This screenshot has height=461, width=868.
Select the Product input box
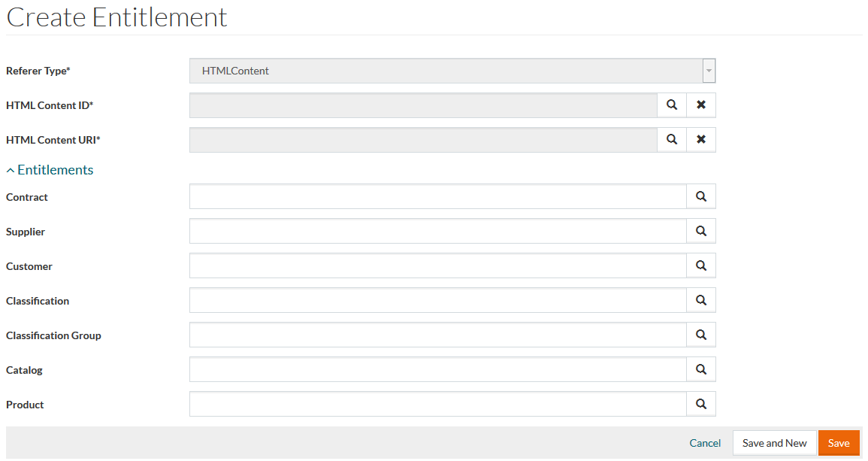coord(437,405)
